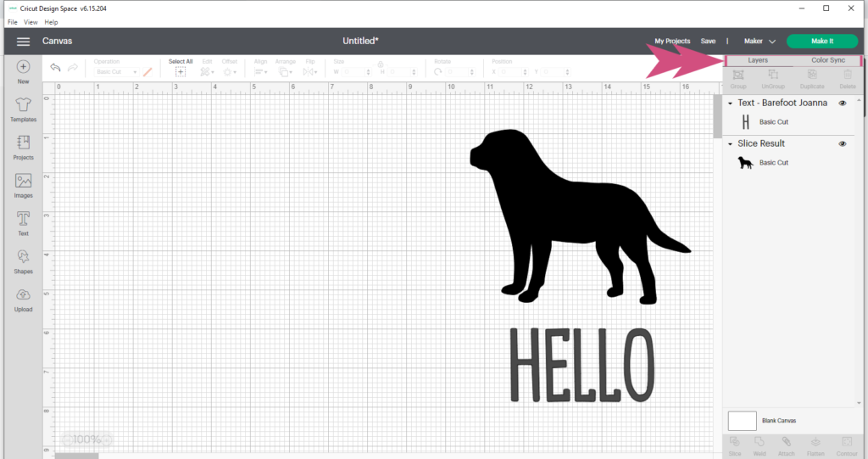Click the Redo arrow
868x459 pixels.
[x=73, y=68]
